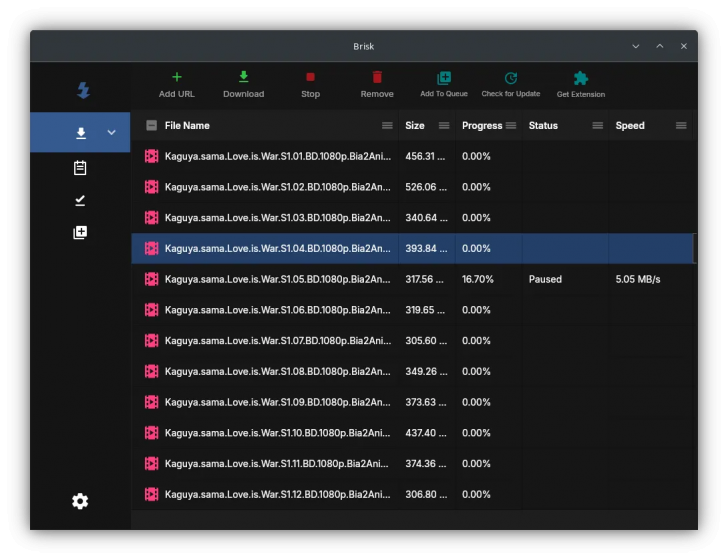Viewport: 728px width, 560px height.
Task: Select Kaguya.sama.Love.is.War.S1.11 file name
Action: [277, 464]
